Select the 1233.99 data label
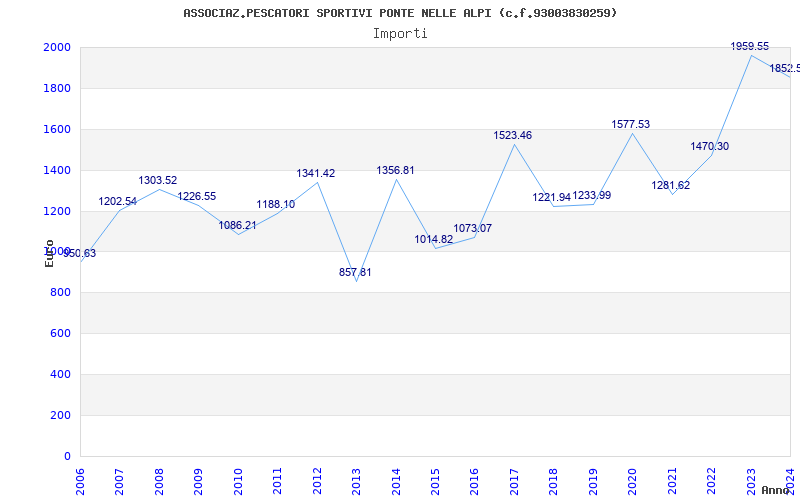The width and height of the screenshot is (800, 500). pyautogui.click(x=592, y=195)
